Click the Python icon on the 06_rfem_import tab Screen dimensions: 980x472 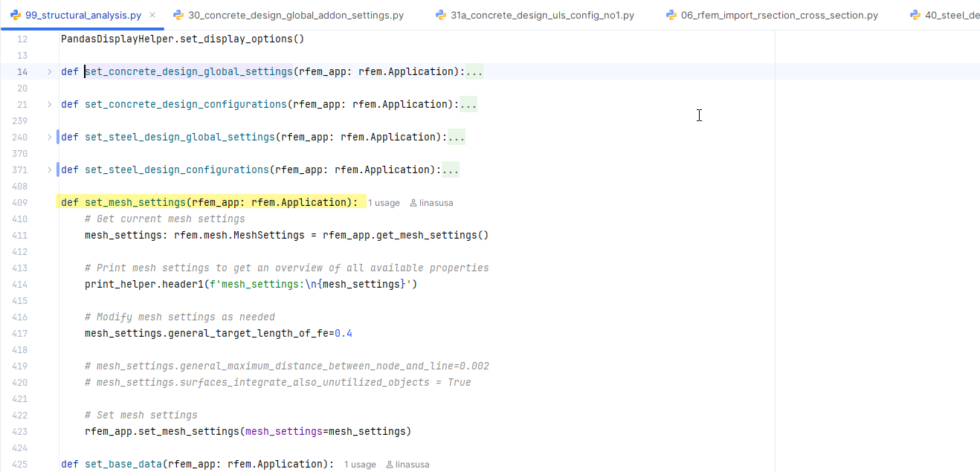671,14
